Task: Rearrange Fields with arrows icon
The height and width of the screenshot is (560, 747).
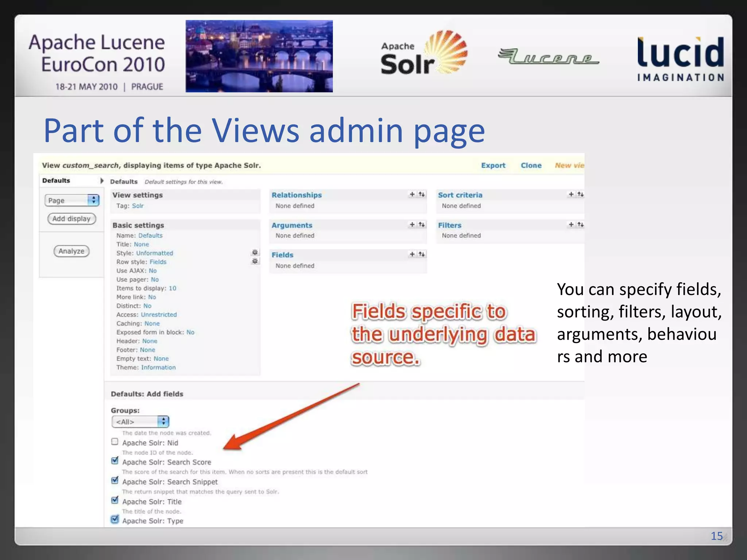Action: click(422, 254)
